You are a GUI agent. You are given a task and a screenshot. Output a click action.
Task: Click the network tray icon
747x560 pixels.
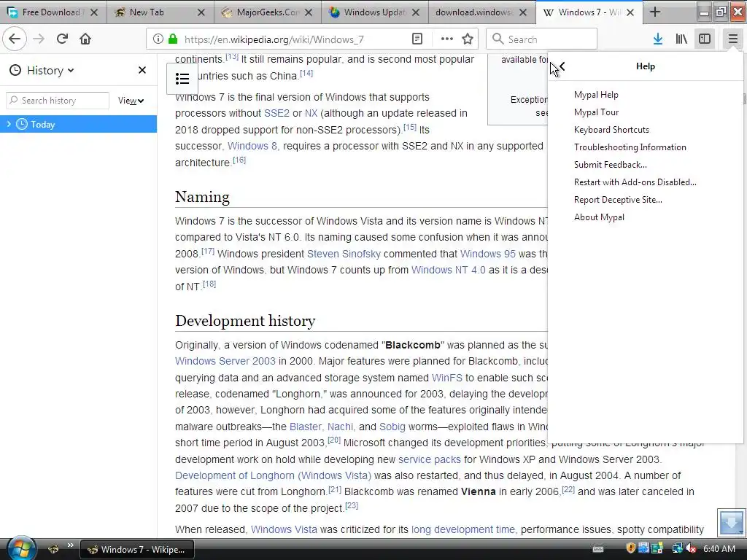(x=678, y=549)
